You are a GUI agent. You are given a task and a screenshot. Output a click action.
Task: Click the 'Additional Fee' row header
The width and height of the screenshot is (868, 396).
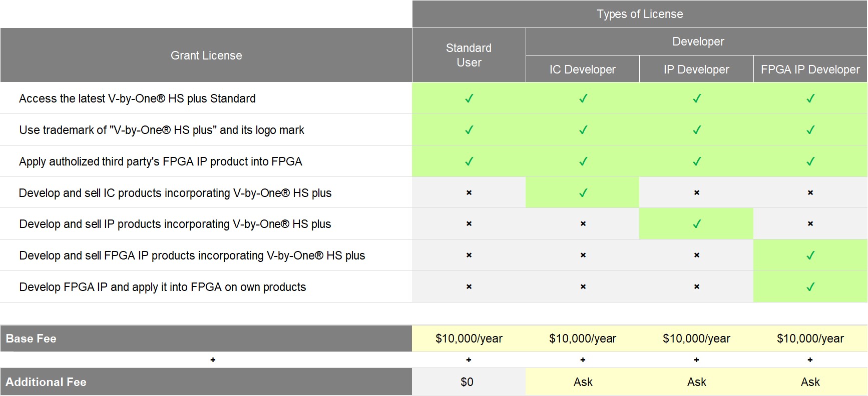click(x=206, y=382)
